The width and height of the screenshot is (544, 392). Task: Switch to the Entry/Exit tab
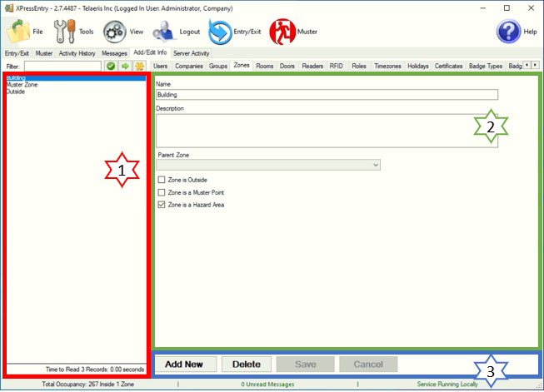(x=17, y=53)
